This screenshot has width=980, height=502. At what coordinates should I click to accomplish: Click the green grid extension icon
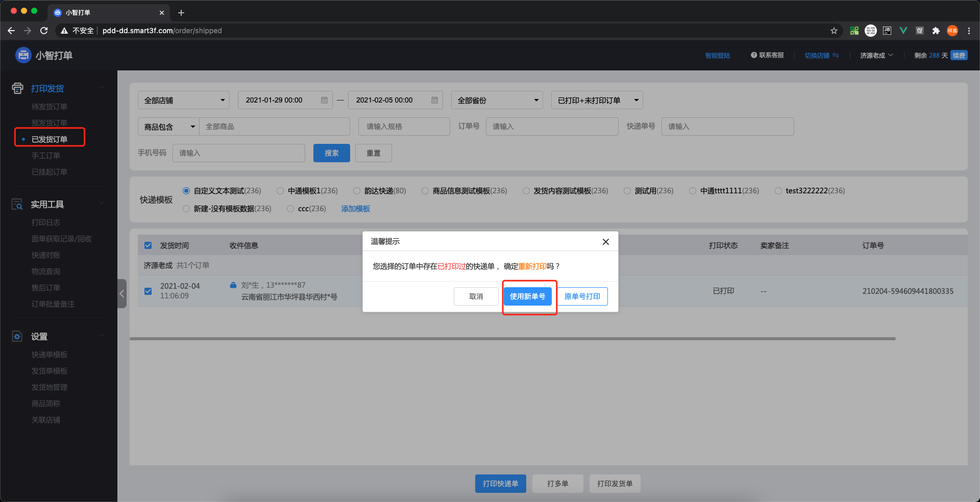854,31
